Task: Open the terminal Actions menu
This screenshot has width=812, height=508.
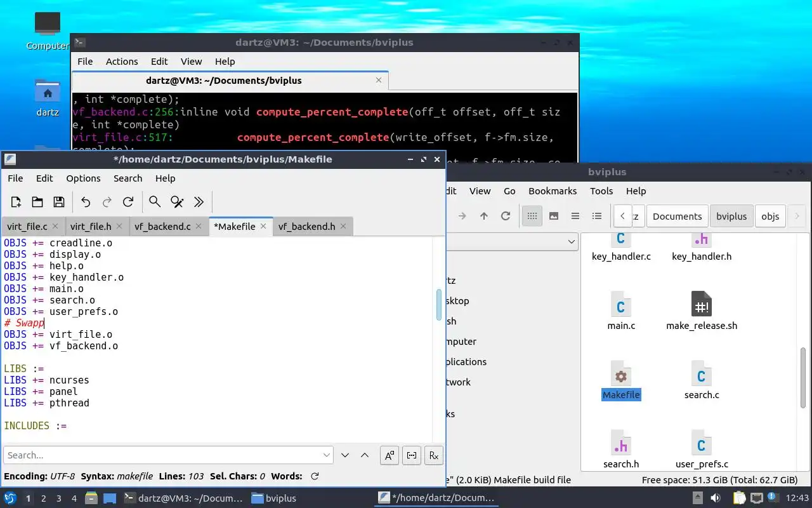Action: click(122, 62)
